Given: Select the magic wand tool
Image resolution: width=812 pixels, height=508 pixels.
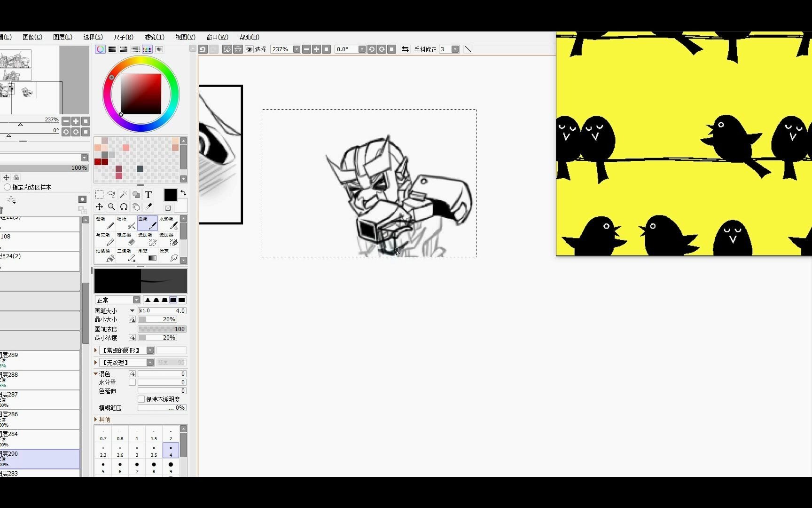Looking at the screenshot, I should (124, 195).
